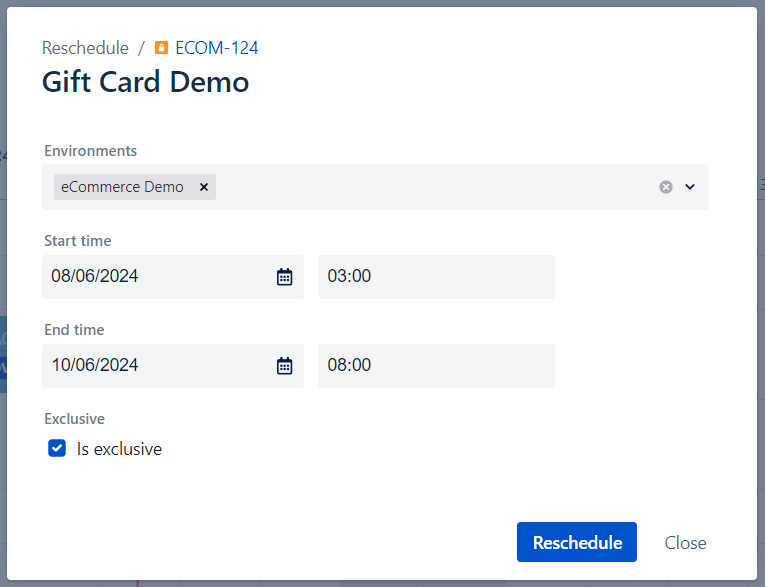The height and width of the screenshot is (587, 765).
Task: Click empty area of Environments select field
Action: pos(430,187)
